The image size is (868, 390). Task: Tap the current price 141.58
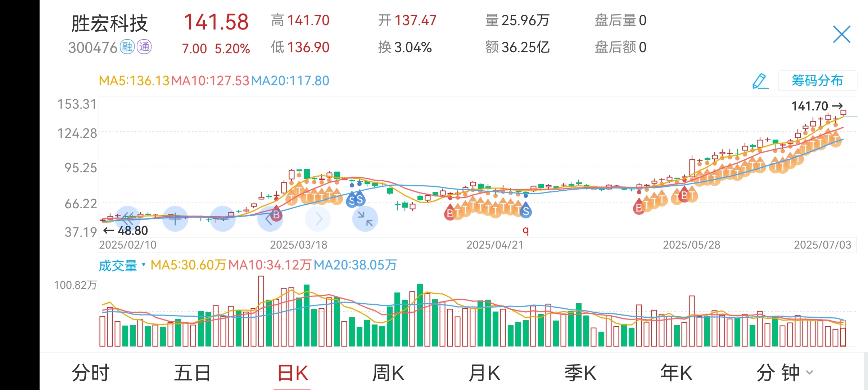216,22
